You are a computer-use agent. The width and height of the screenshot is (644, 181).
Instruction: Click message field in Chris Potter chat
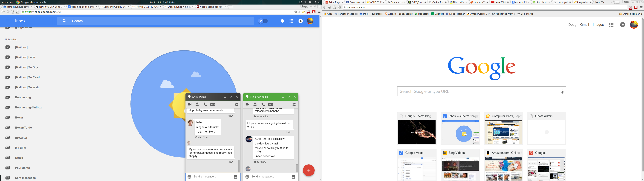click(x=212, y=177)
